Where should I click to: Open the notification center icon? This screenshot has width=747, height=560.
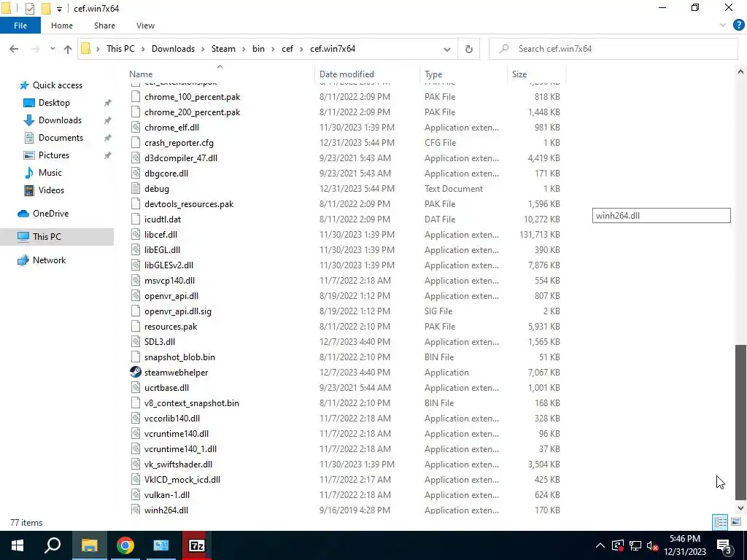[x=724, y=545]
